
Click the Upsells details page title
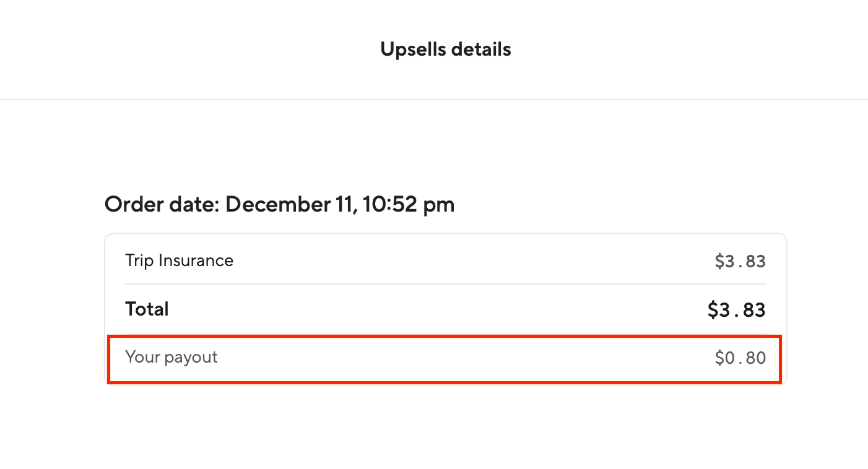(x=446, y=49)
